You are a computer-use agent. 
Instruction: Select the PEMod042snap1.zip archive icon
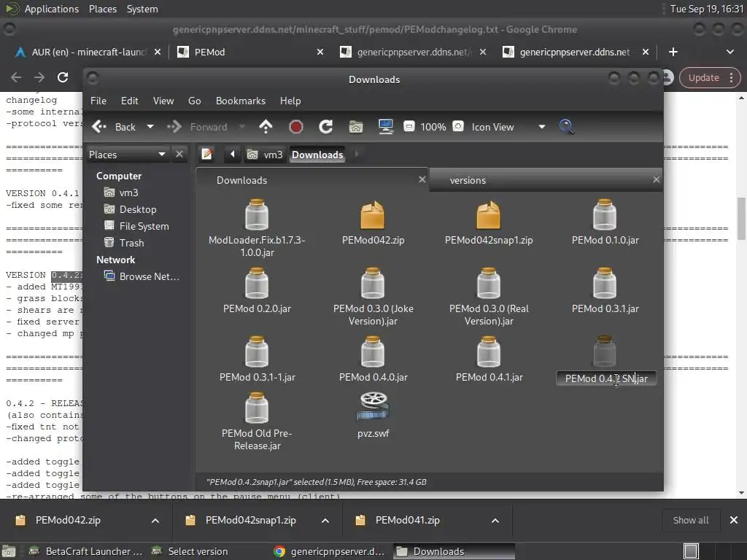[489, 215]
